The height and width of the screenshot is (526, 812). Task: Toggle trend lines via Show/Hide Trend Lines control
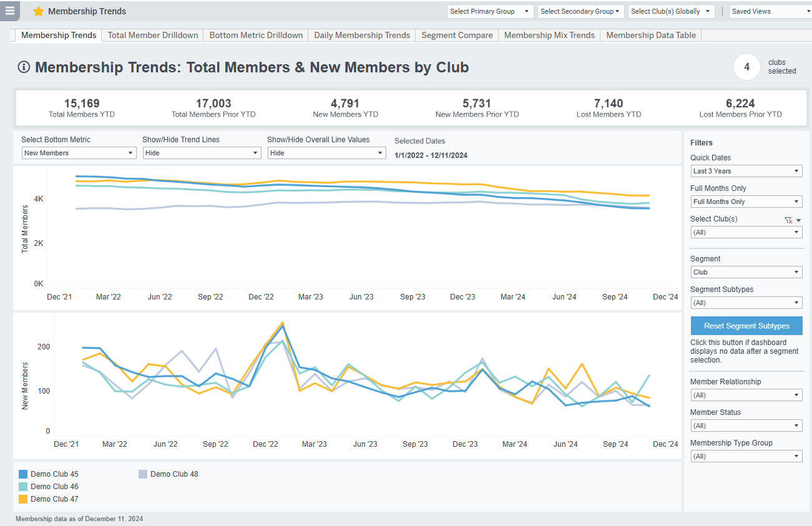pos(202,152)
